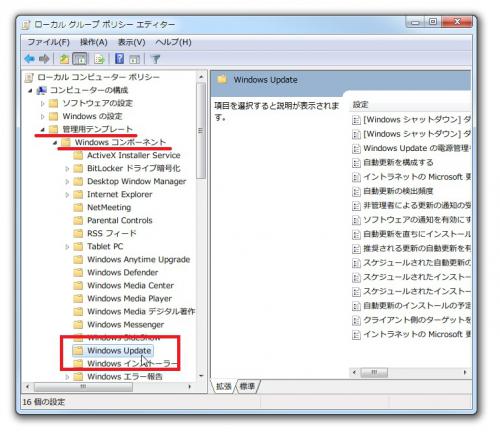This screenshot has height=438, width=500.
Task: Click the tree pane vertical scrollbar thumb
Action: (201, 131)
